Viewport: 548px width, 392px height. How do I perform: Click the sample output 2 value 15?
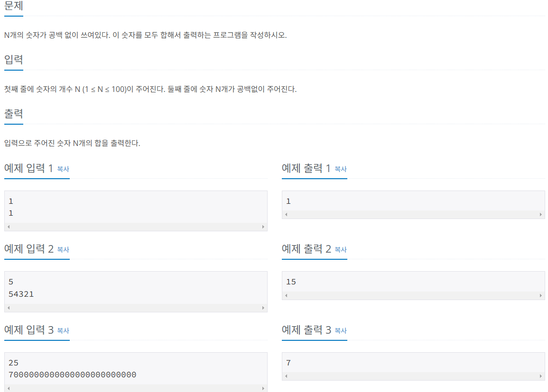click(291, 282)
